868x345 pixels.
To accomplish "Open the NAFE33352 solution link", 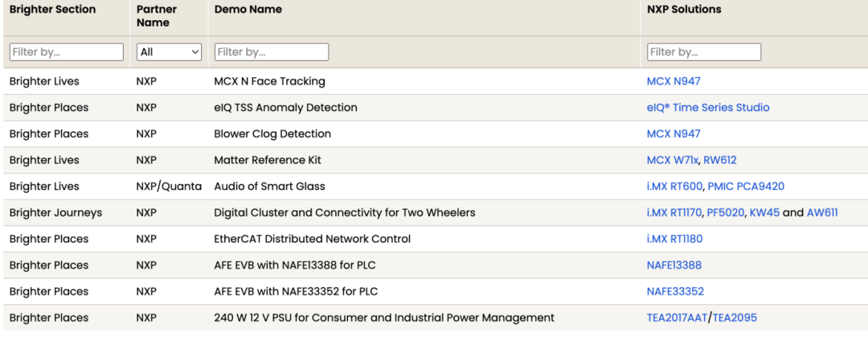I will click(x=675, y=291).
